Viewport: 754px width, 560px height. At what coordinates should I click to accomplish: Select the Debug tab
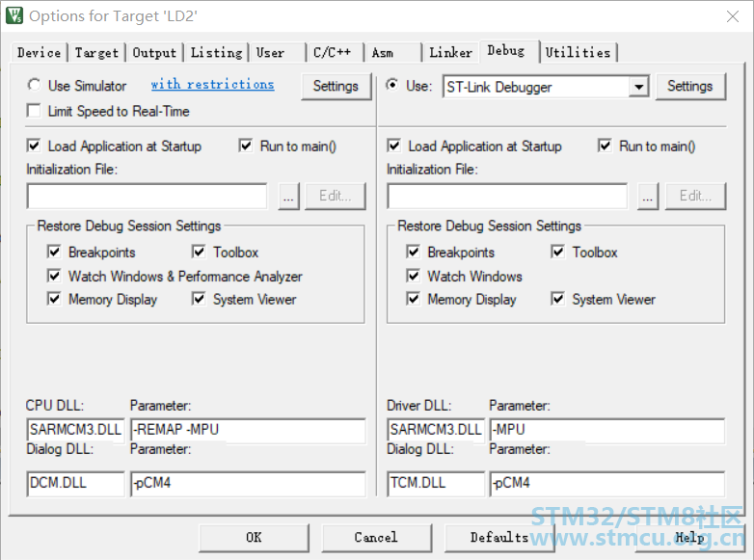[x=509, y=51]
